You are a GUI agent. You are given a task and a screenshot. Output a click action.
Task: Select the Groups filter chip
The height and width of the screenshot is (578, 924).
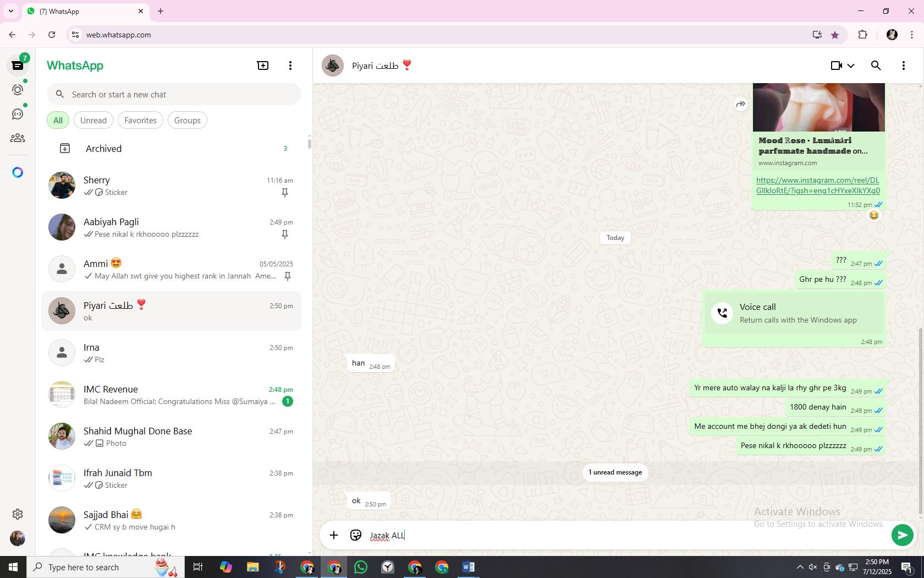(188, 121)
